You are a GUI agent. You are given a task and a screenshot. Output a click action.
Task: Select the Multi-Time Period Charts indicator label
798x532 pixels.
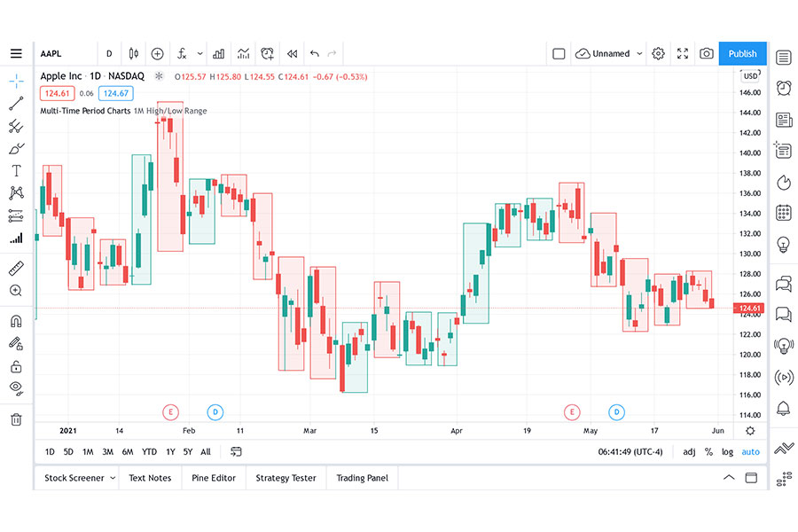click(85, 111)
